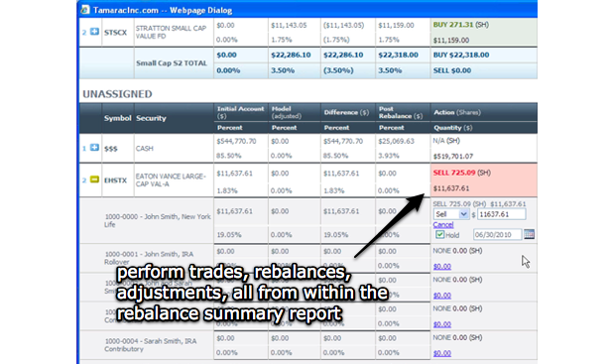
Task: Select the John Smith, New York Life account row
Action: pos(308,220)
